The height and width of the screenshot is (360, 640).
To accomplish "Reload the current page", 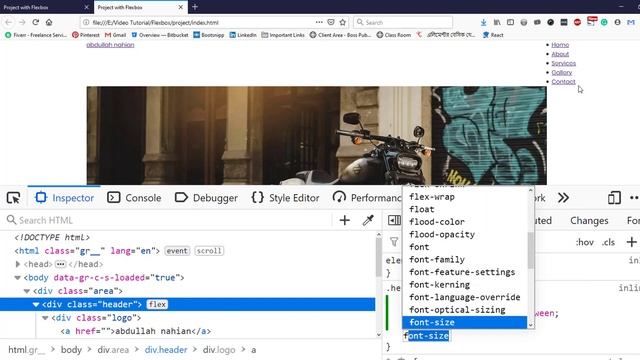I will click(36, 22).
